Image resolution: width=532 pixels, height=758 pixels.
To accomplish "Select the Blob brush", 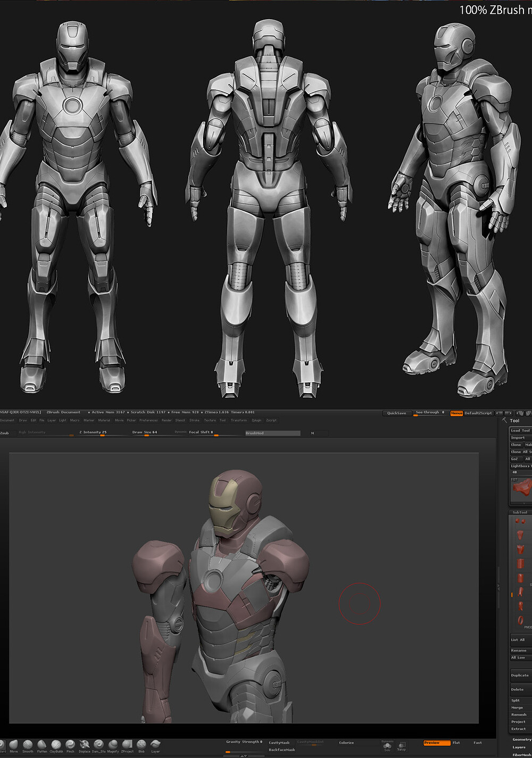I will pyautogui.click(x=141, y=745).
